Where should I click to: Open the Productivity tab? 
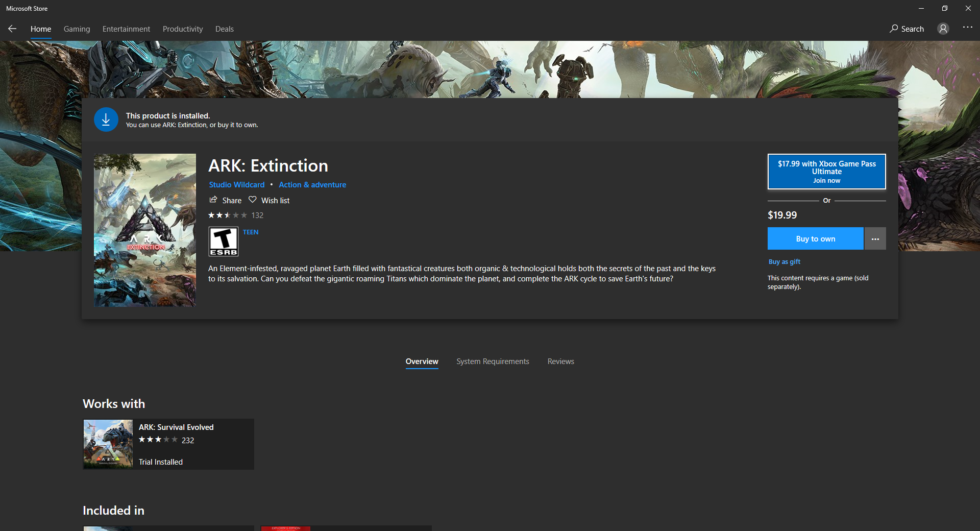tap(183, 29)
